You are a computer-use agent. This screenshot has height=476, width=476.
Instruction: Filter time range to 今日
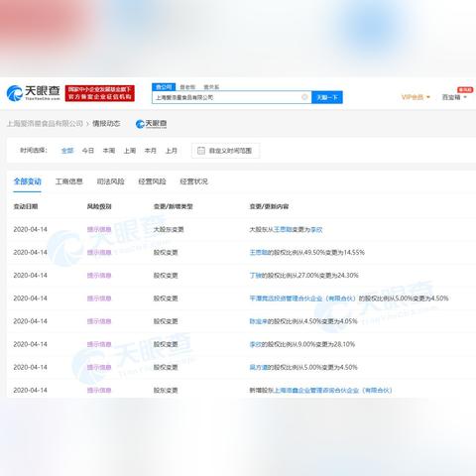pyautogui.click(x=88, y=151)
